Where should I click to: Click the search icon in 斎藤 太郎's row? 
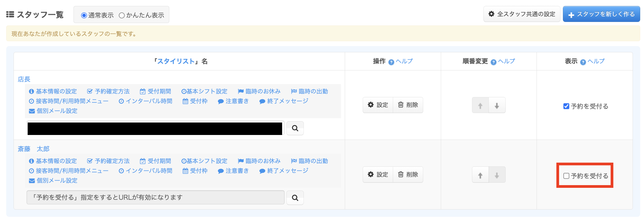295,198
